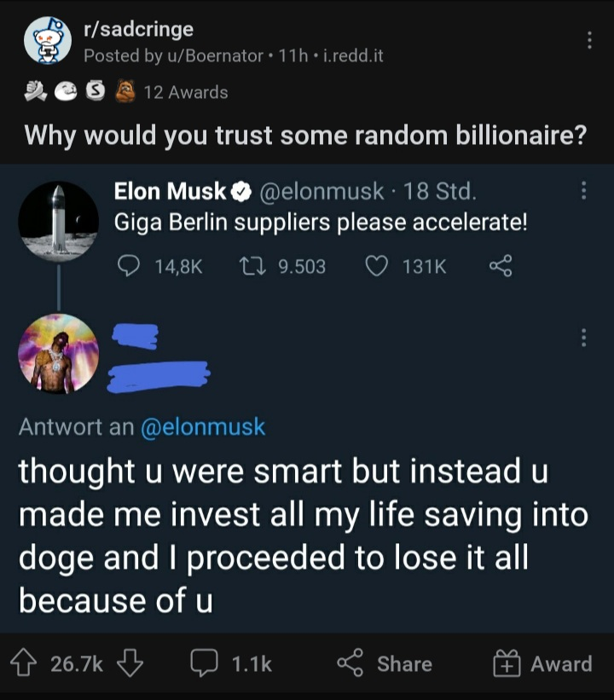Share Elon Musk's tweet

(x=501, y=267)
